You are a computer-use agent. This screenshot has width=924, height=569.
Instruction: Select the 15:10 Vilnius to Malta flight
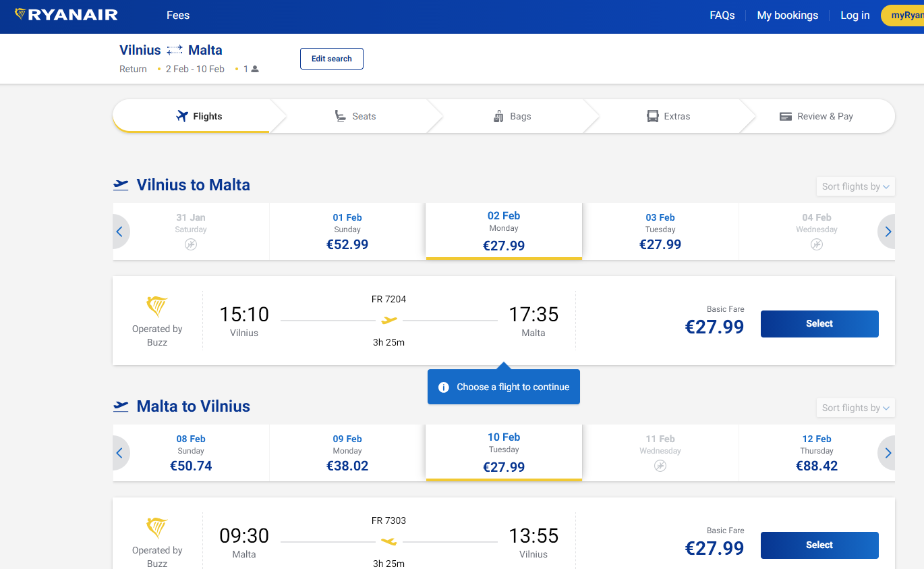(819, 324)
